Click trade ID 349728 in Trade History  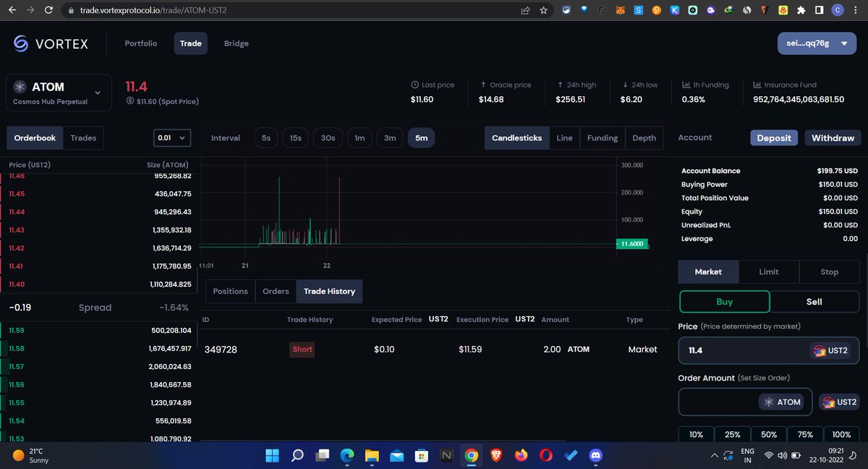[221, 350]
